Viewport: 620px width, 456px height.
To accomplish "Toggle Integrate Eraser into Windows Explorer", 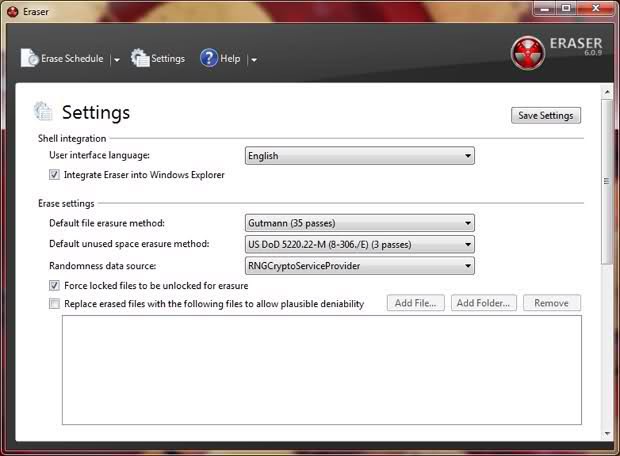I will [55, 175].
